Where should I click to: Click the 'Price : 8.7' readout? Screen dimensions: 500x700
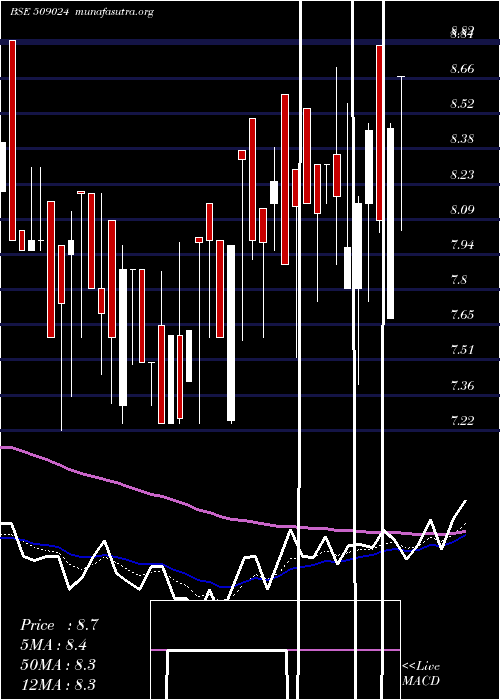tap(59, 625)
